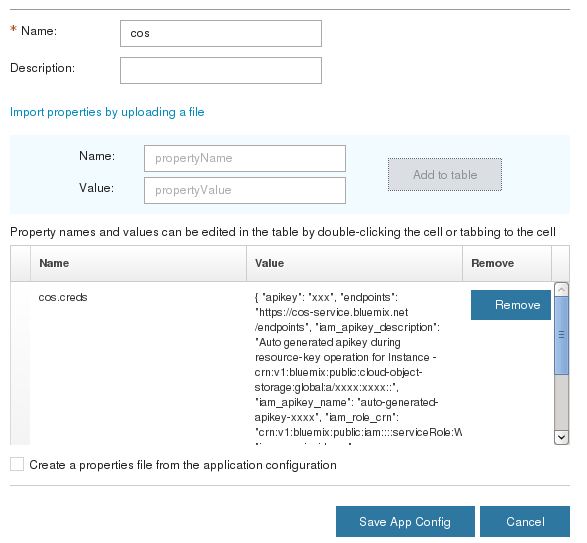
Task: Click the propertyName input field
Action: (x=245, y=158)
